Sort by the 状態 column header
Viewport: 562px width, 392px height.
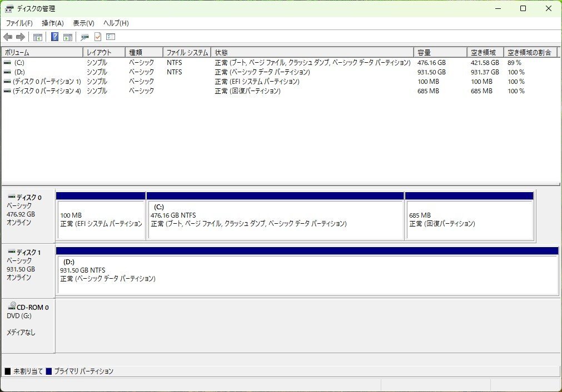312,53
